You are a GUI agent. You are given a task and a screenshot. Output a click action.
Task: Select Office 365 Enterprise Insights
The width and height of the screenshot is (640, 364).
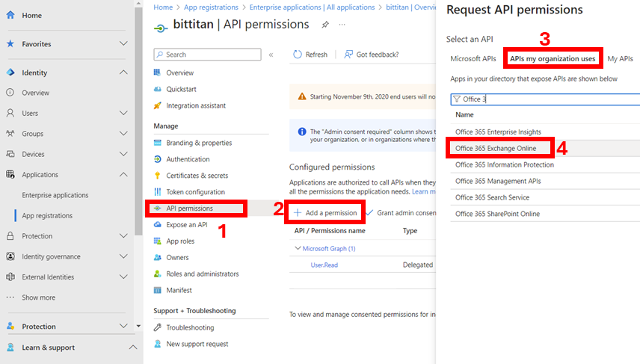coord(498,132)
